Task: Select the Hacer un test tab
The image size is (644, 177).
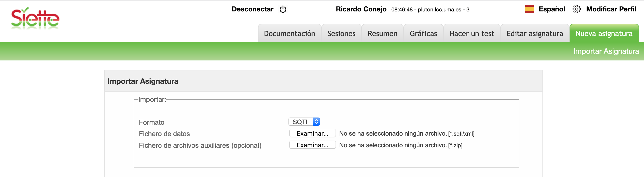Action: (471, 34)
